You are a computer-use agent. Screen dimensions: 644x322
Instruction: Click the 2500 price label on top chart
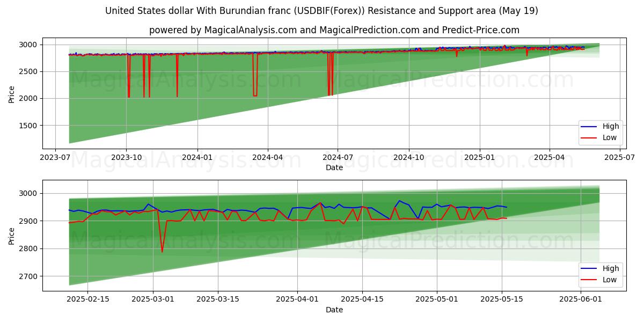(x=28, y=71)
